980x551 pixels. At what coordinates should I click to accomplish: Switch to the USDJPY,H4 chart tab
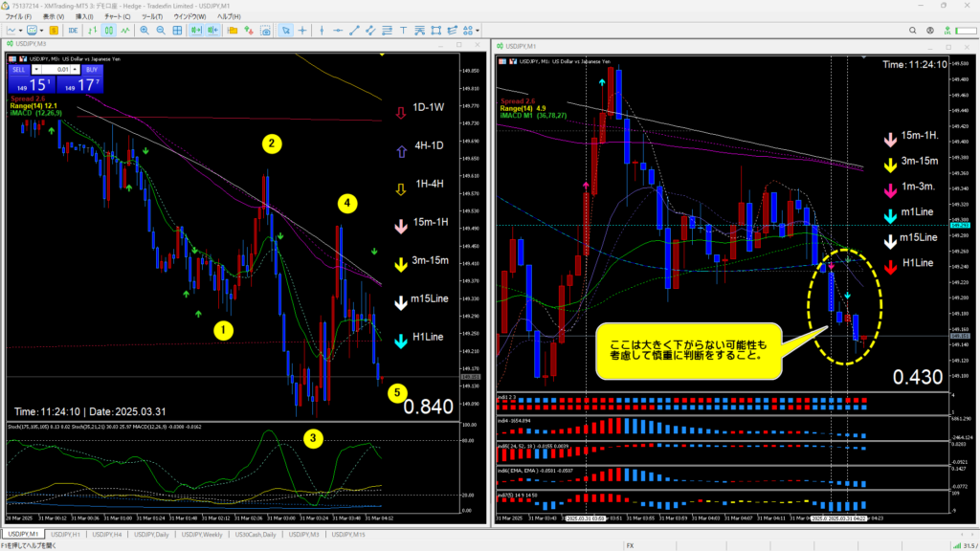108,534
